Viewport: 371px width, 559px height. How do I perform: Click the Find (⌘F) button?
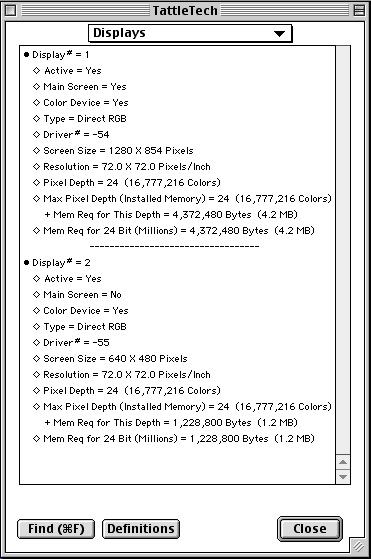[56, 529]
